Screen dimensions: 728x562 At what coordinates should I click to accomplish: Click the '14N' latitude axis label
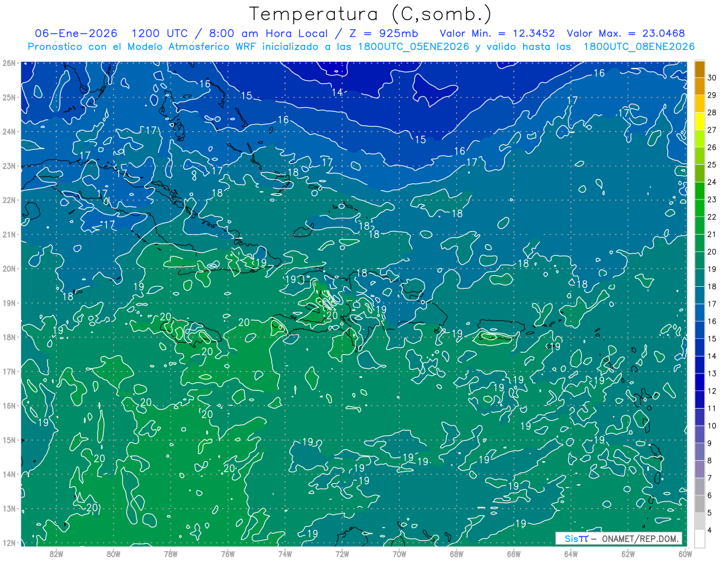pyautogui.click(x=8, y=474)
